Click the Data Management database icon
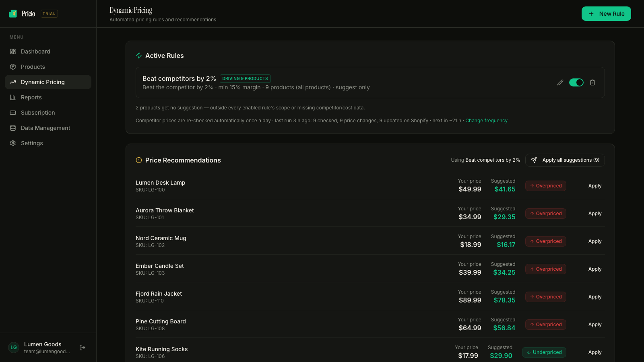644x362 pixels. tap(13, 128)
